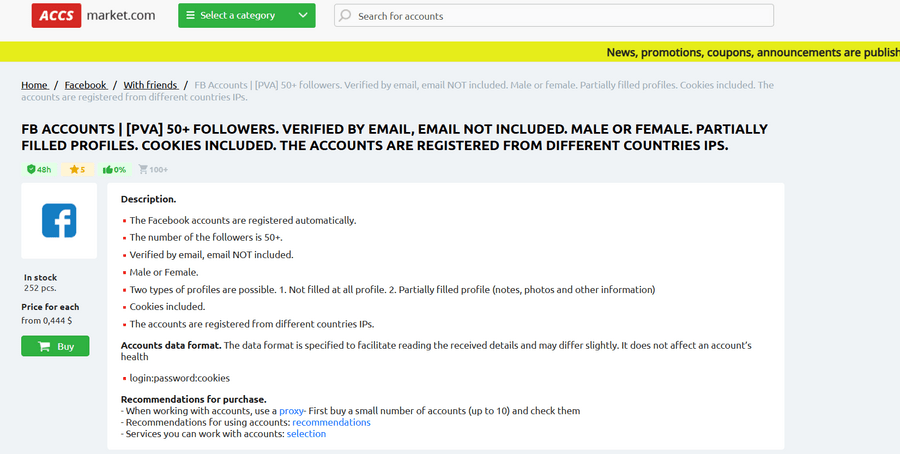Go to Home breadcrumb
This screenshot has height=454, width=900.
pos(35,85)
